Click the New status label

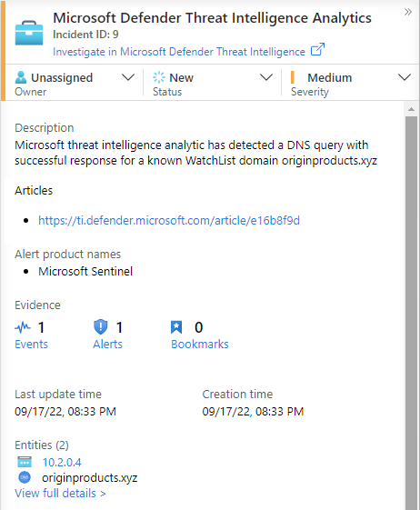tap(181, 78)
